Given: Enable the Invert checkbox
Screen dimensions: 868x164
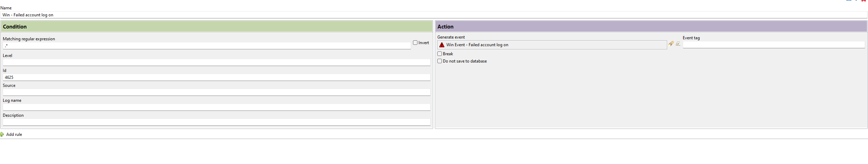Looking at the screenshot, I should pos(415,43).
